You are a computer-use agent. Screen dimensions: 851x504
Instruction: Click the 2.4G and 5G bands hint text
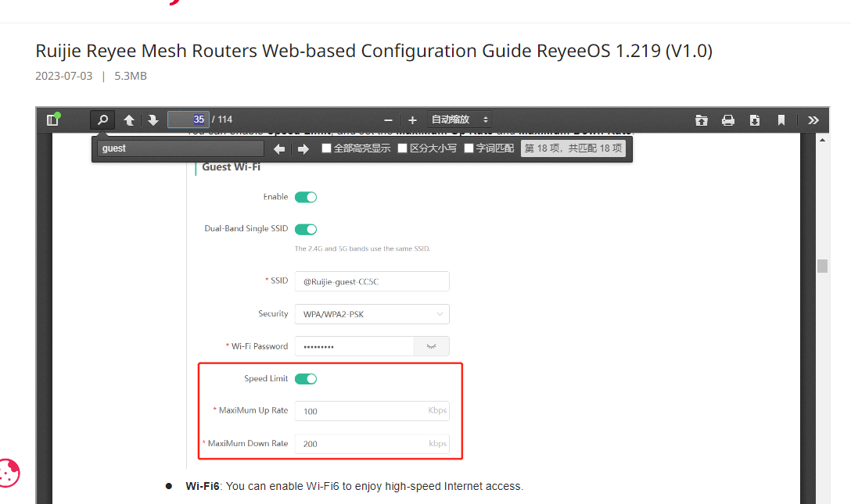[362, 248]
